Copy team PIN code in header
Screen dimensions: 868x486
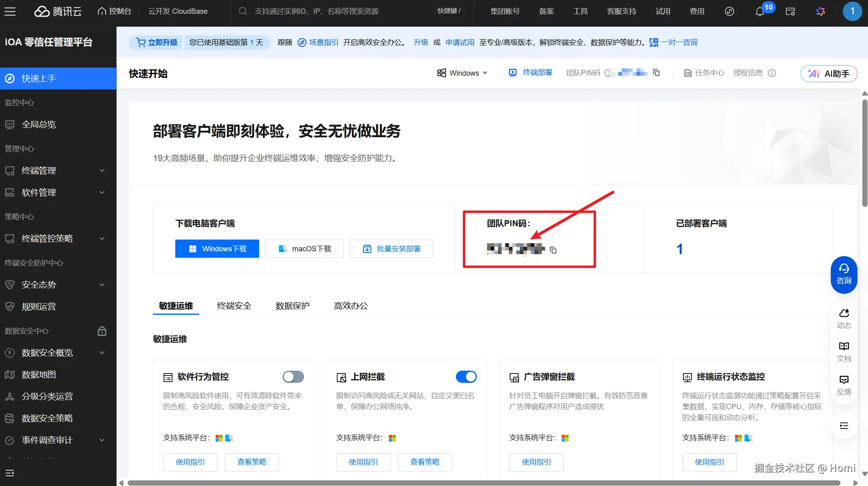coord(656,73)
